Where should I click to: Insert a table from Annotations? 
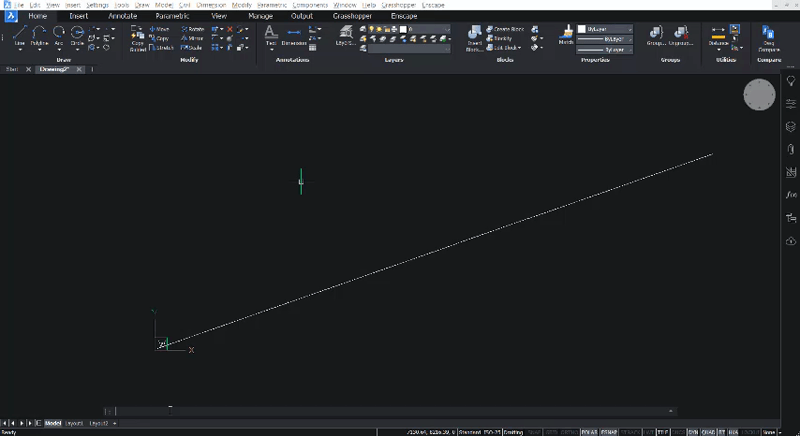point(312,47)
